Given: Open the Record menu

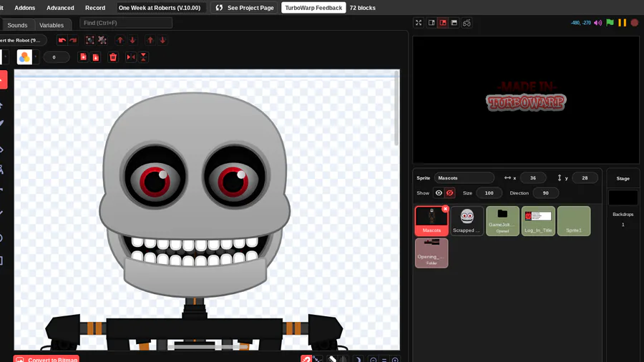Looking at the screenshot, I should (95, 8).
